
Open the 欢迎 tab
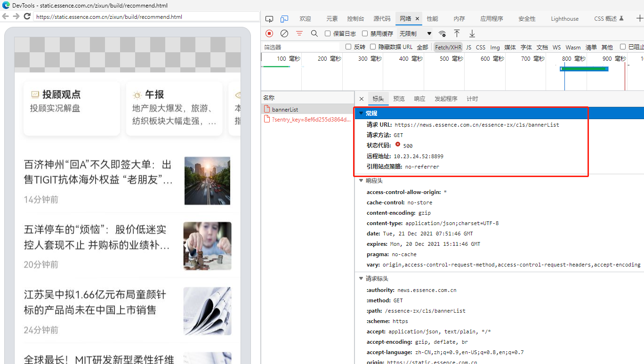click(305, 19)
